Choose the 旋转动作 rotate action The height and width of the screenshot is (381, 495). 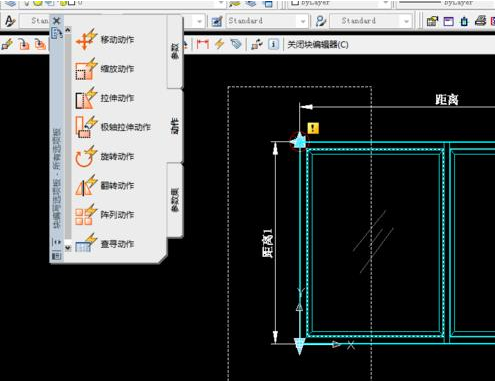pos(105,156)
